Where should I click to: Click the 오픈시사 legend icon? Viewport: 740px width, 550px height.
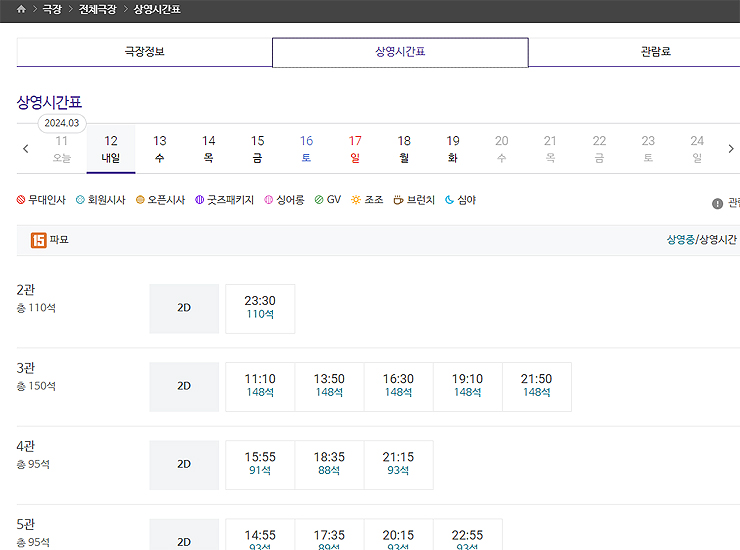point(140,200)
